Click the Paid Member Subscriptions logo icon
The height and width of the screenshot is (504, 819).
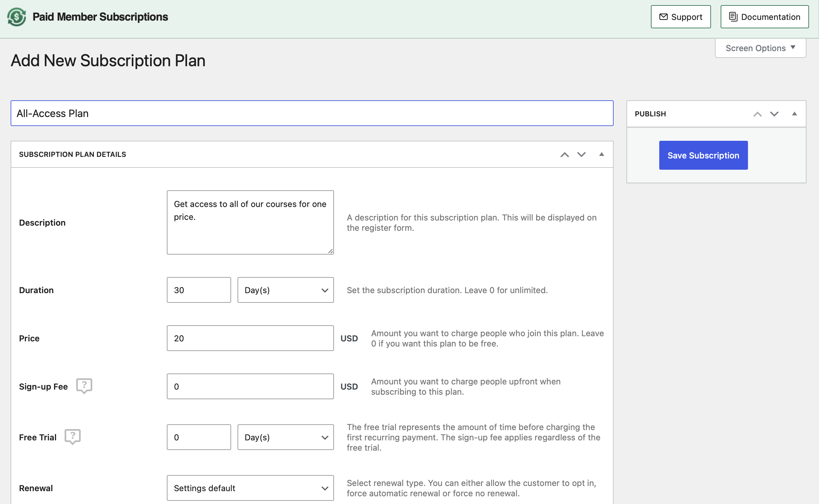[17, 17]
